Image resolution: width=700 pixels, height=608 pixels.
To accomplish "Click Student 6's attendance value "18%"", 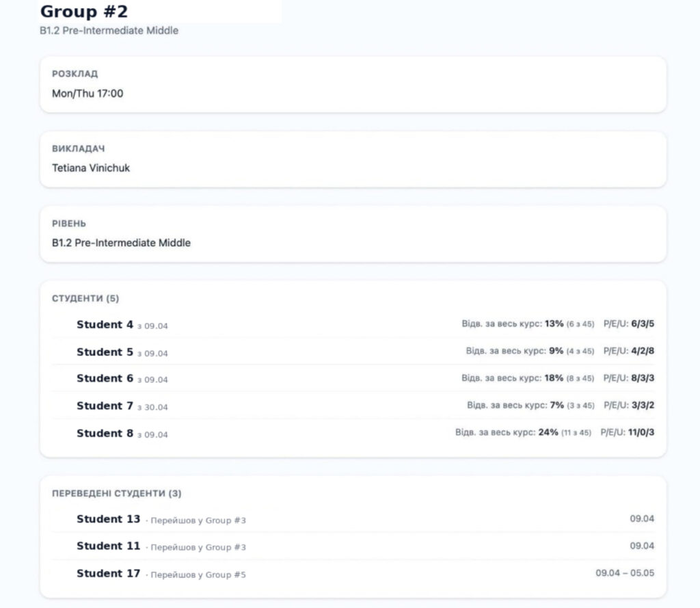I will pos(554,378).
